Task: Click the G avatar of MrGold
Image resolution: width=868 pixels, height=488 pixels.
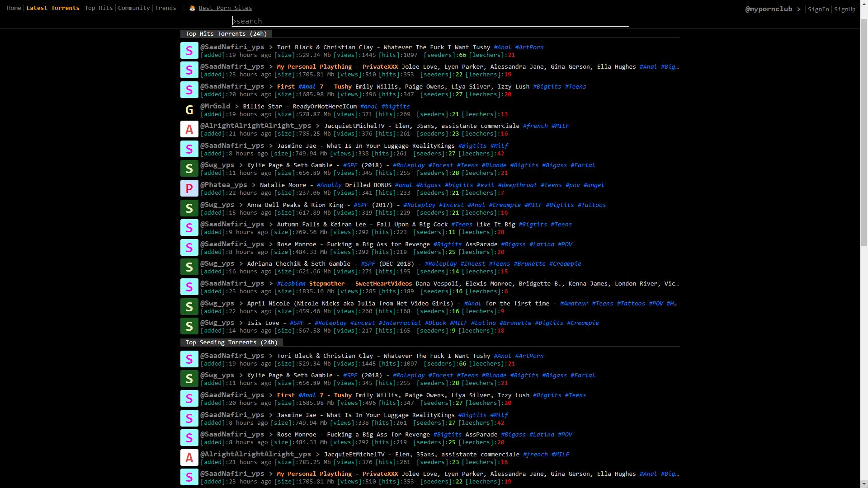Action: point(189,110)
